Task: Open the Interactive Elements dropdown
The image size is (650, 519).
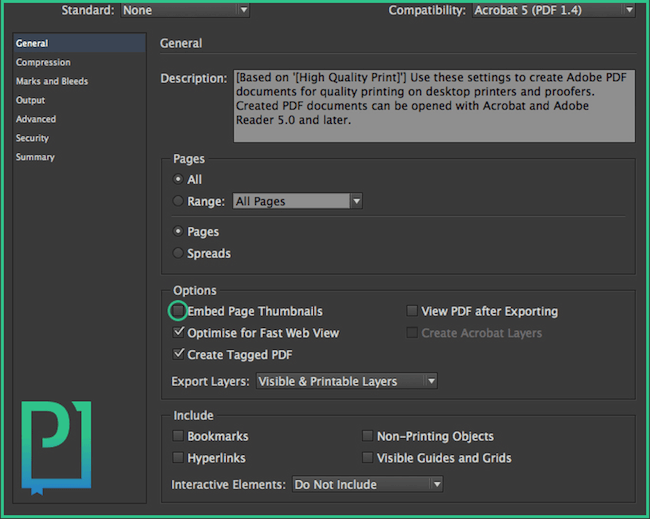Action: point(367,484)
